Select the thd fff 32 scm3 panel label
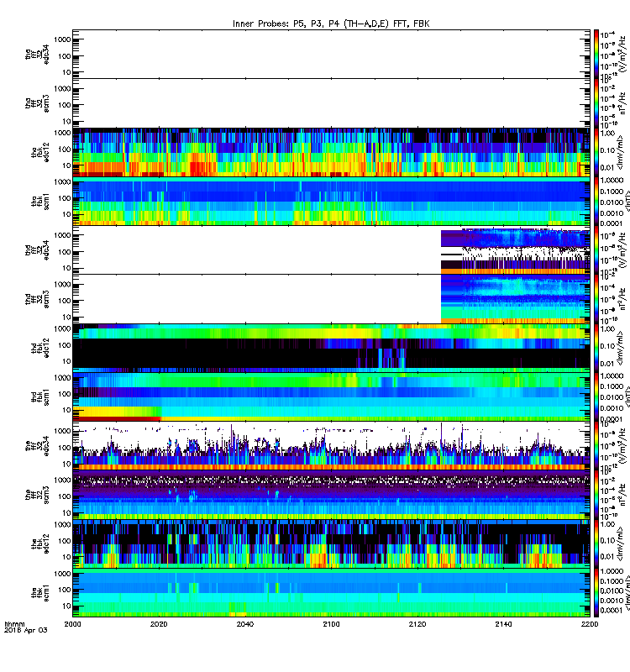Screen dimensions: 630x672 pos(37,299)
